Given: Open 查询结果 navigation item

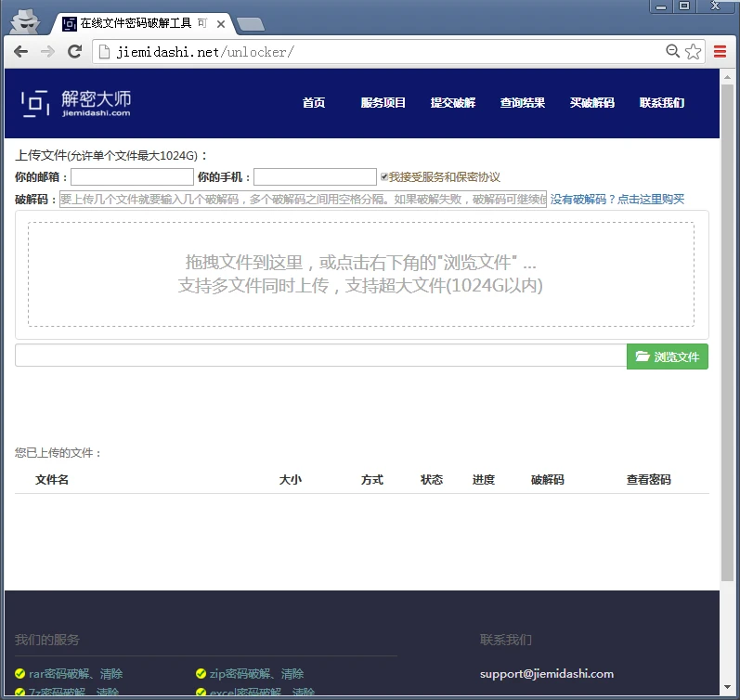Looking at the screenshot, I should (x=523, y=103).
